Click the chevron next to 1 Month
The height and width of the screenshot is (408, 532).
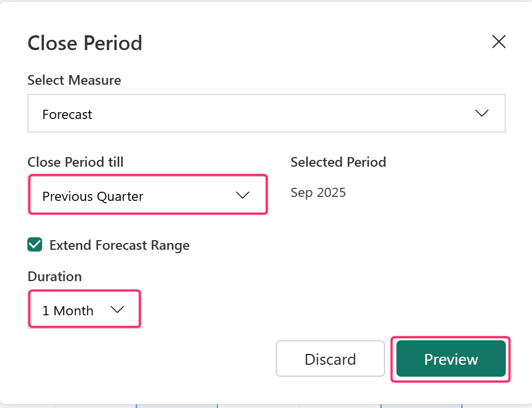point(117,310)
